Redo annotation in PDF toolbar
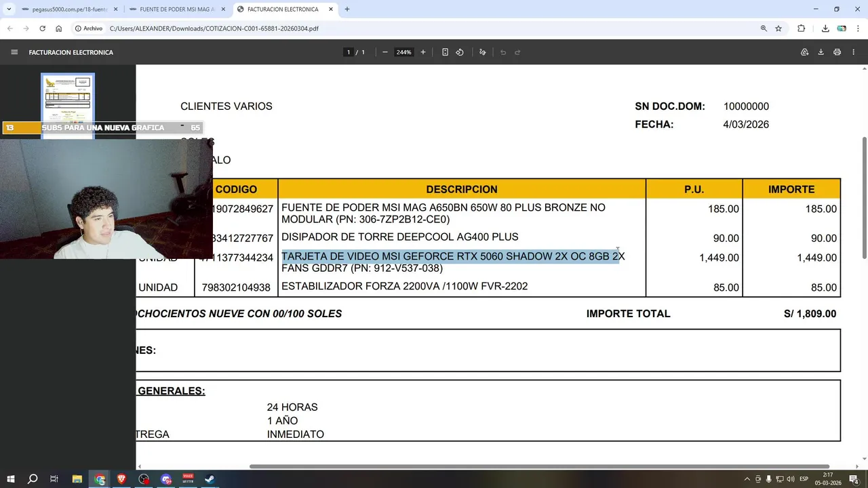 coord(517,52)
